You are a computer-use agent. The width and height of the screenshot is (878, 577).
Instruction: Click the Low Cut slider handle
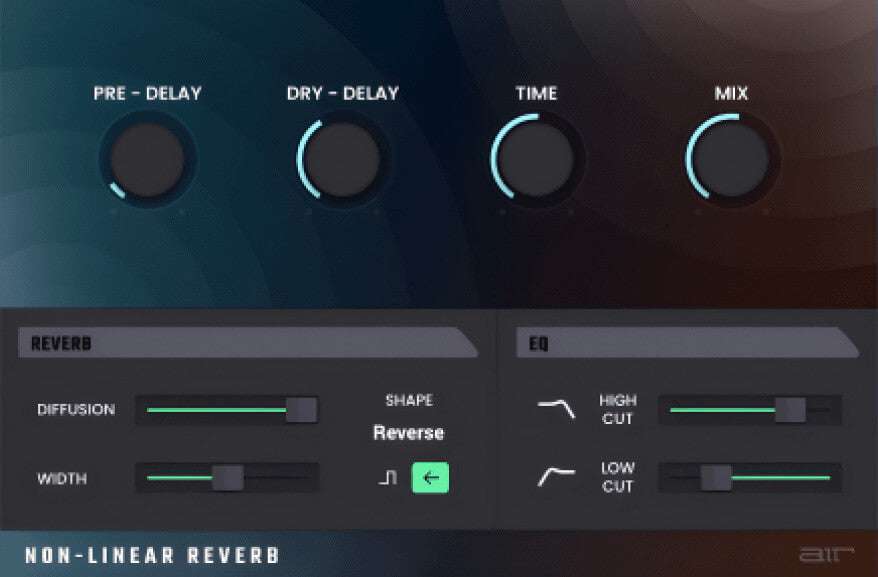click(716, 478)
